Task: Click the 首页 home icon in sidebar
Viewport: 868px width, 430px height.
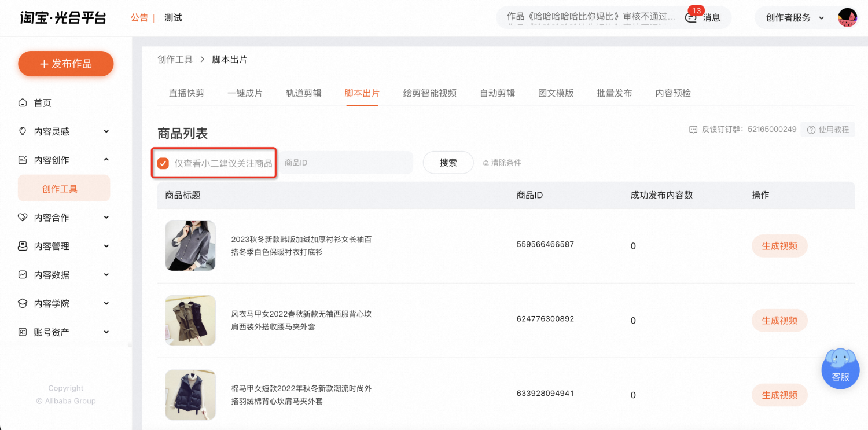Action: coord(23,103)
